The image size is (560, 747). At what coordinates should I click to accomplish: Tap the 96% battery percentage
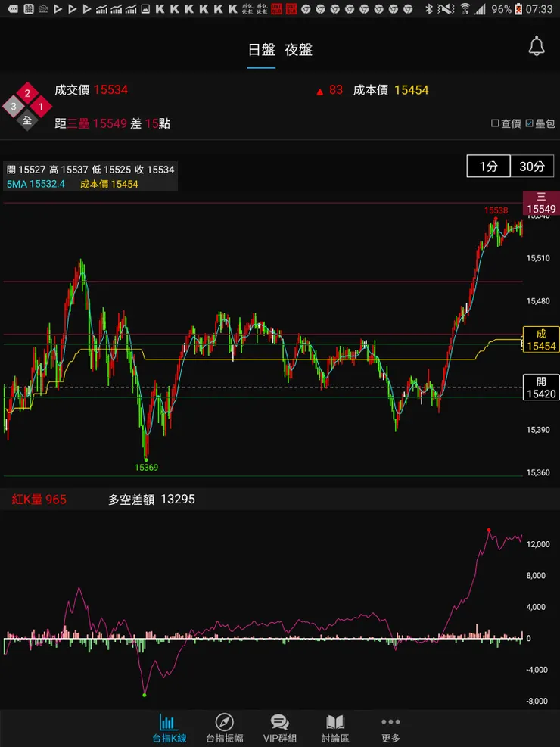coord(501,8)
